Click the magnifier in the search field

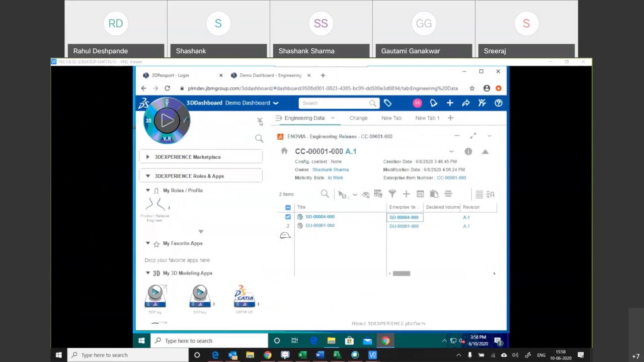click(x=373, y=103)
